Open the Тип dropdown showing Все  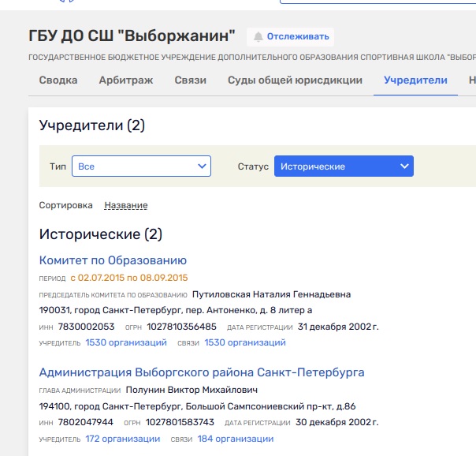[x=142, y=166]
